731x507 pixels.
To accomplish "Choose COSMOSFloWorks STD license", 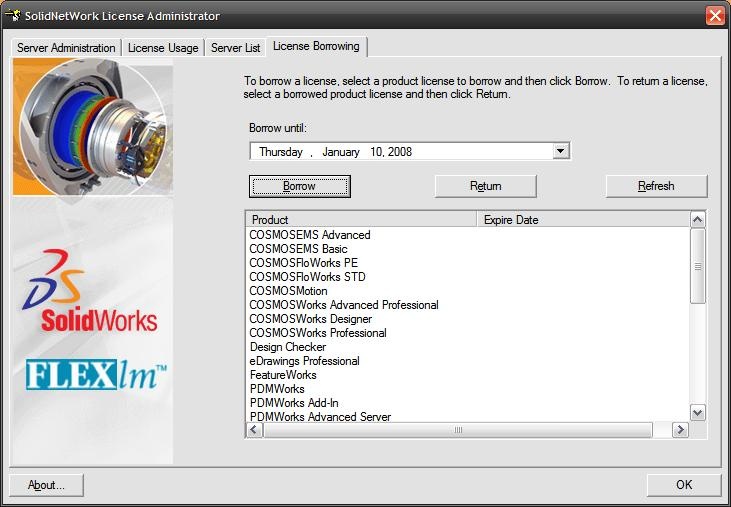I will pyautogui.click(x=307, y=277).
